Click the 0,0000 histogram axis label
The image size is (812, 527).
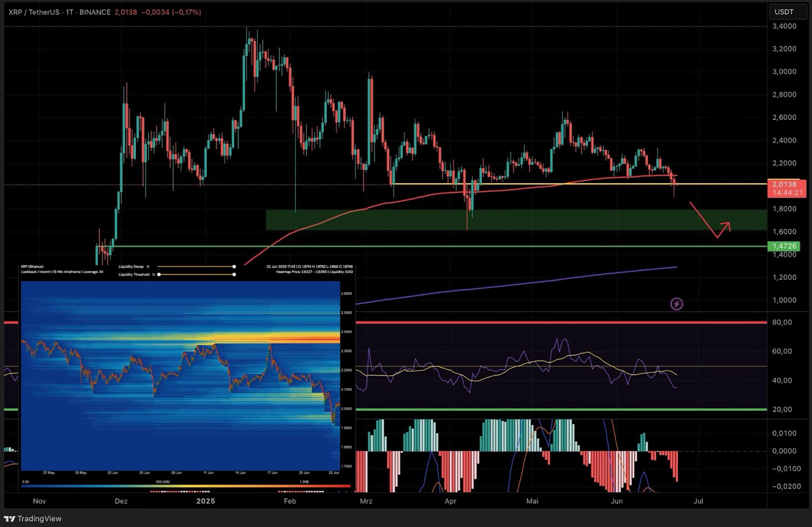[784, 451]
